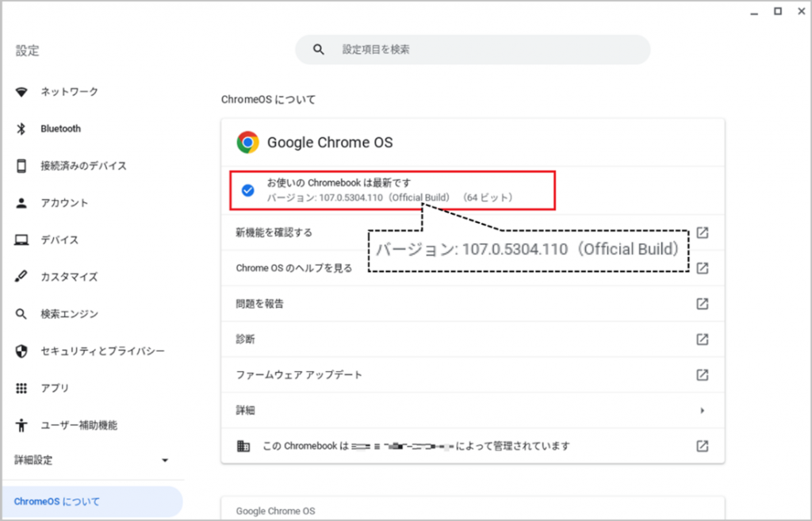Click Chrome OS のヘルプを見る link
Viewport: 812px width, 521px height.
click(294, 268)
